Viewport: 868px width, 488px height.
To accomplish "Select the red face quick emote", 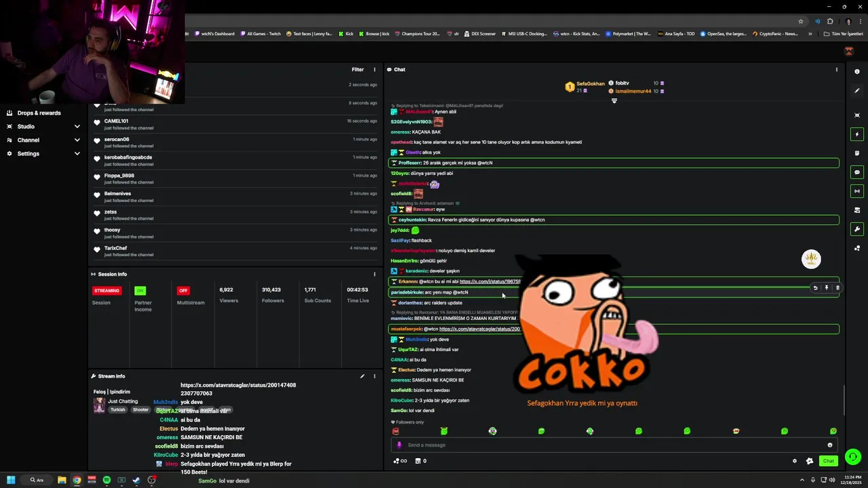I will coord(395,431).
